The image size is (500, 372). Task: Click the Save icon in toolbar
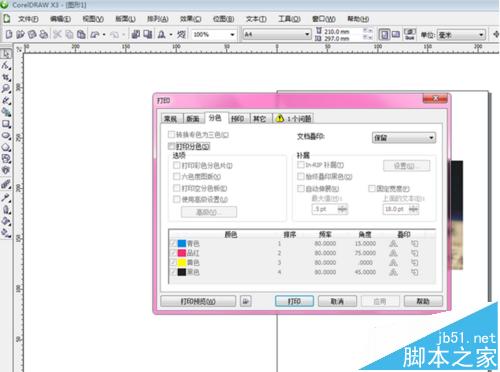32,34
